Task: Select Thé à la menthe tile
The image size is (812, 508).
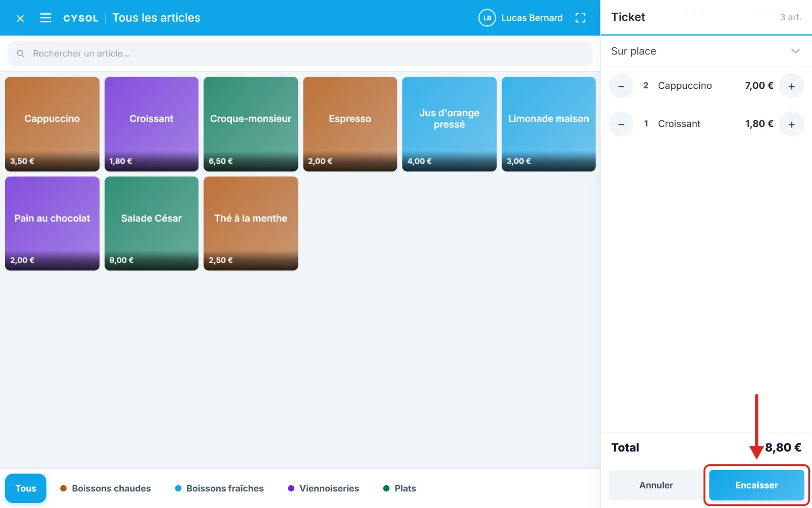Action: [x=251, y=224]
